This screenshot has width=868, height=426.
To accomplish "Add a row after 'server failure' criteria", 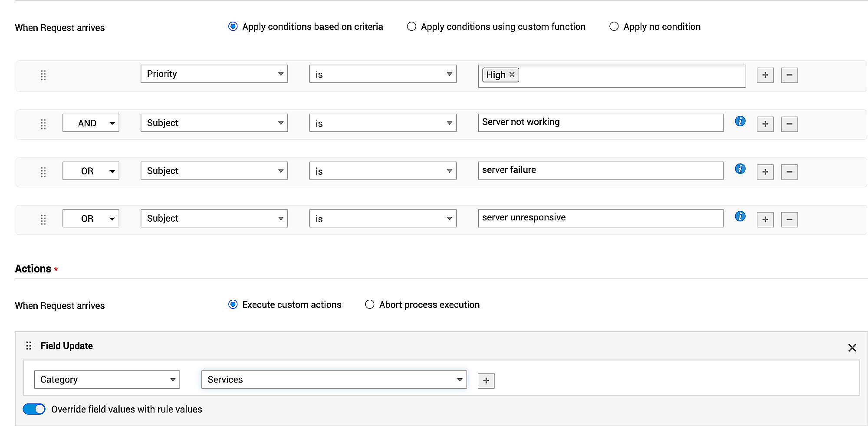I will click(x=765, y=172).
